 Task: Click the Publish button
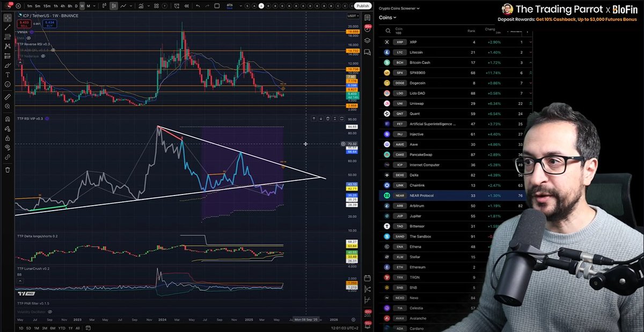coord(362,6)
